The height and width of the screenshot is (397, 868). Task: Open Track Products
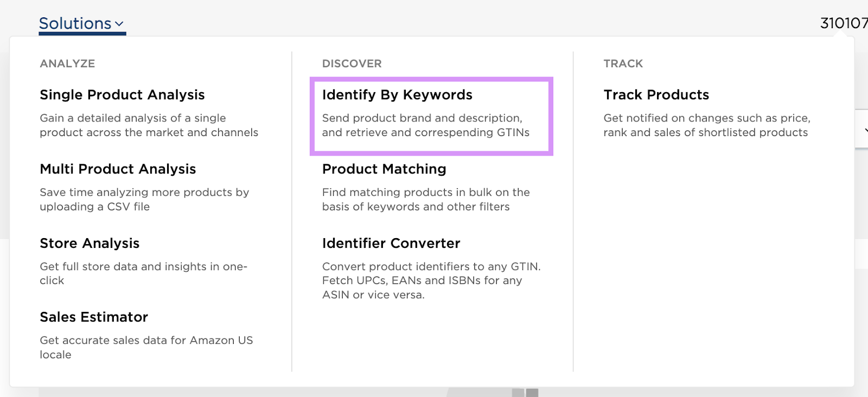tap(656, 94)
